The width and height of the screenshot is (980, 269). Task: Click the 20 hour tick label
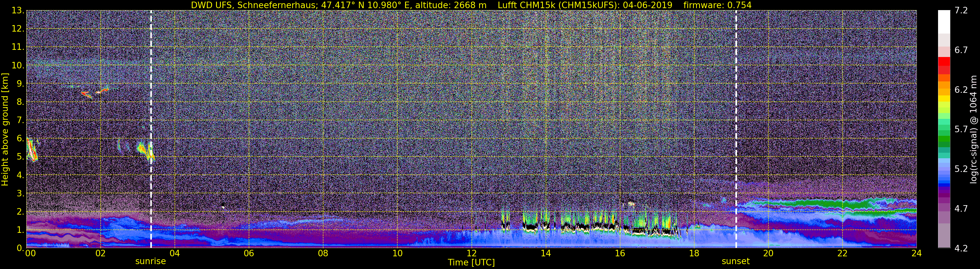tap(768, 253)
